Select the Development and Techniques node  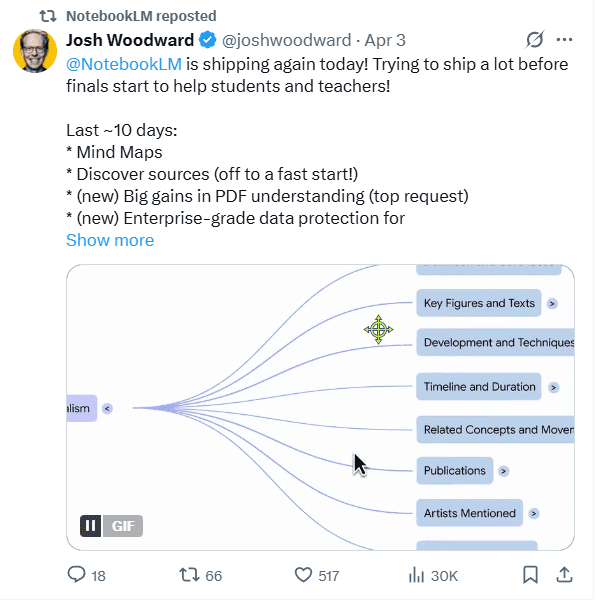495,342
